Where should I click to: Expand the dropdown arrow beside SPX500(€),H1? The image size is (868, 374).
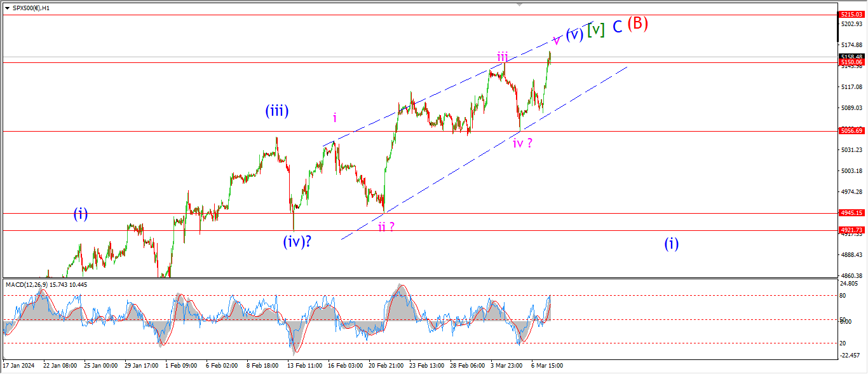click(x=7, y=6)
